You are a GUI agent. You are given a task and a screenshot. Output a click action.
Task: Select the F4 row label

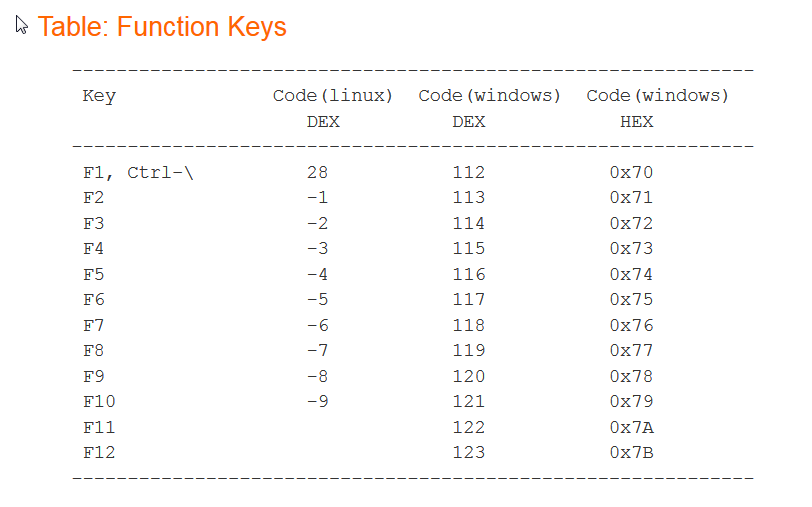pyautogui.click(x=93, y=248)
